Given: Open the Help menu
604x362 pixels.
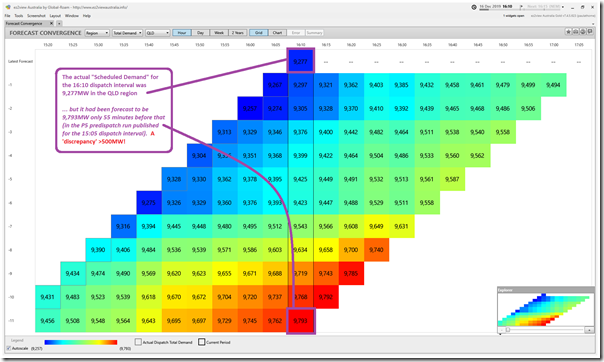Looking at the screenshot, I should point(87,16).
